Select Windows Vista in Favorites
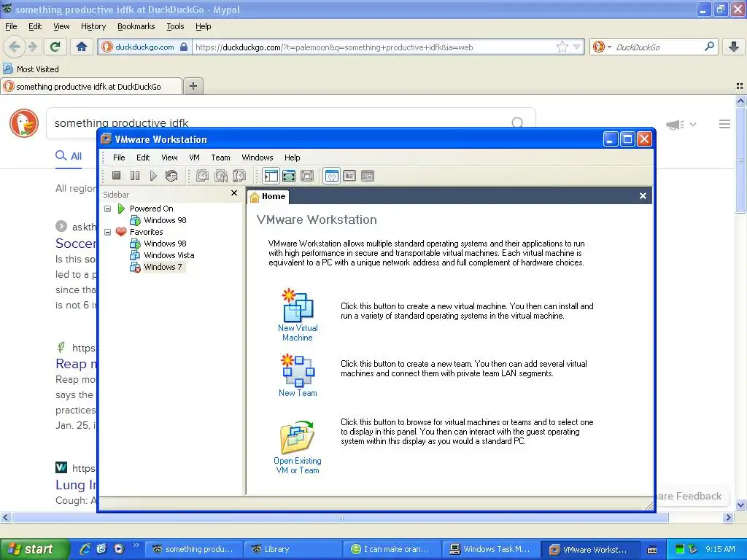Image resolution: width=747 pixels, height=560 pixels. click(x=169, y=255)
